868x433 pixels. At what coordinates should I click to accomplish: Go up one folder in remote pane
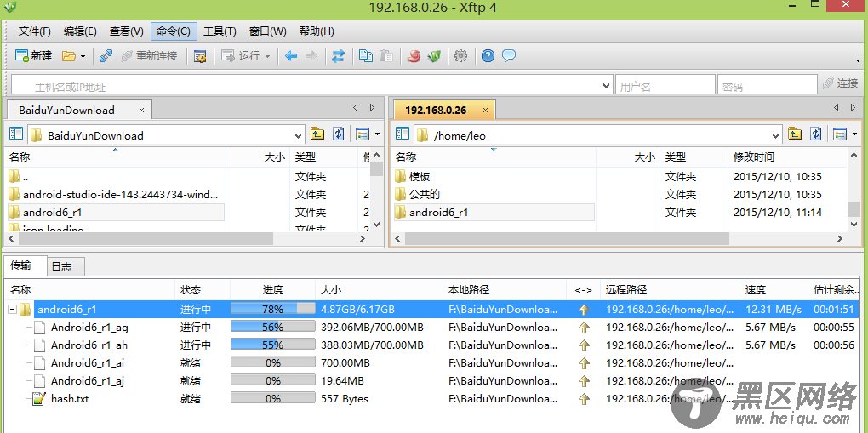(x=794, y=134)
